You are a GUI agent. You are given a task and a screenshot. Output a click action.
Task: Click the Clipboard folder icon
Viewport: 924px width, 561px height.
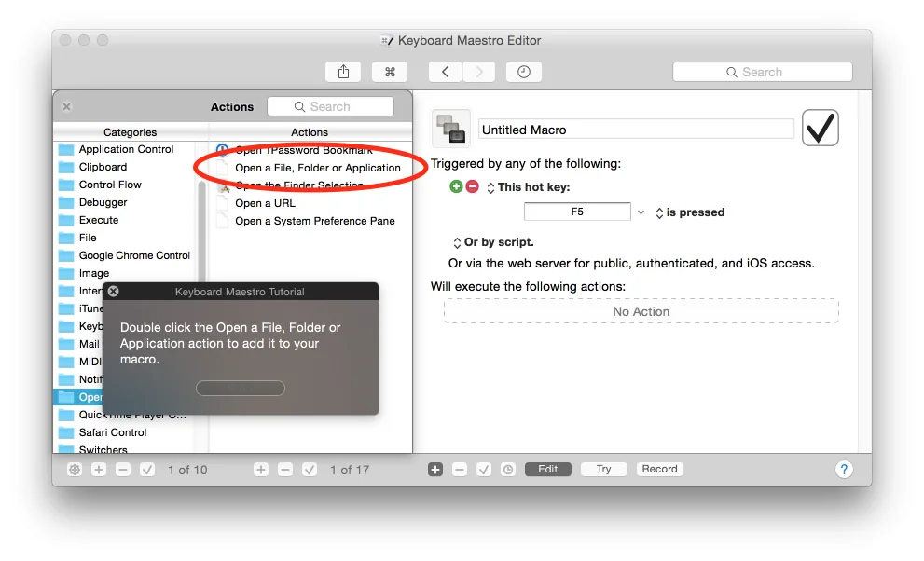[x=66, y=167]
